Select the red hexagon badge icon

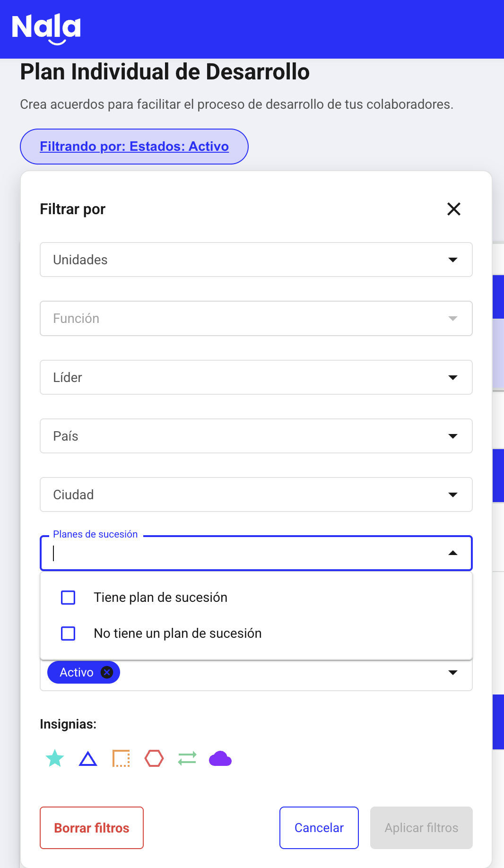click(154, 758)
